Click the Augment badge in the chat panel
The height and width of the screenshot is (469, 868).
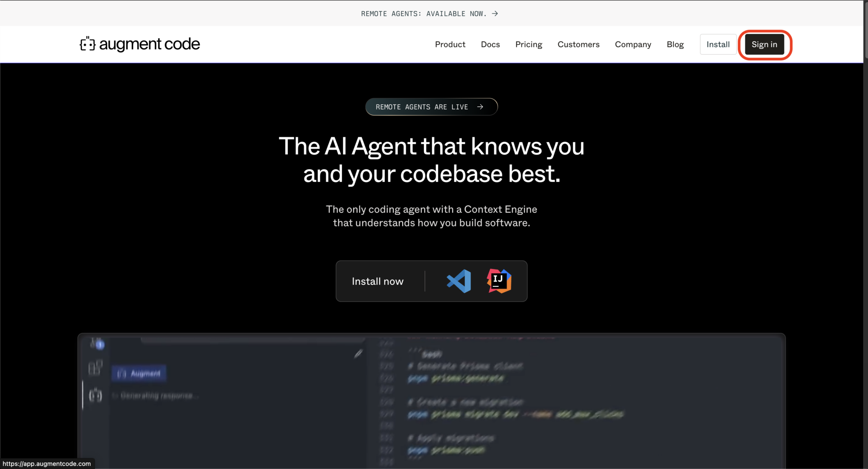click(139, 373)
